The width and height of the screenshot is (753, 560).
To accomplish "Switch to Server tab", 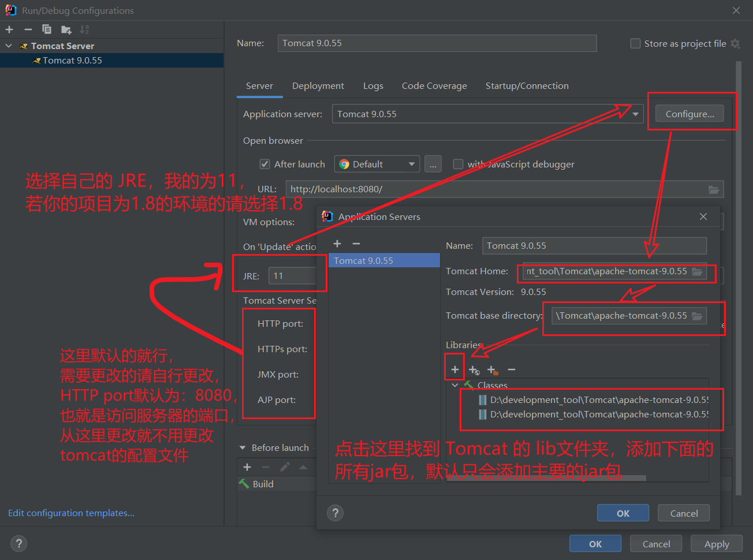I will pyautogui.click(x=259, y=86).
